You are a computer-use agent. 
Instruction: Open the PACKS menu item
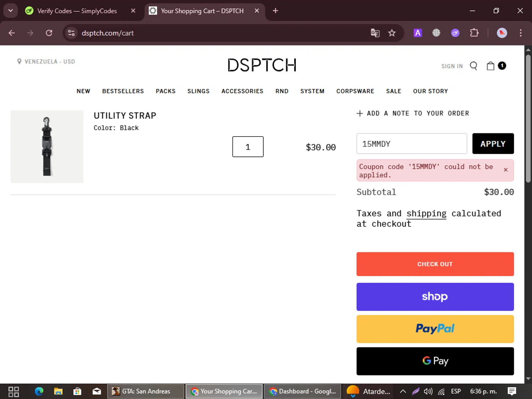[x=166, y=91]
